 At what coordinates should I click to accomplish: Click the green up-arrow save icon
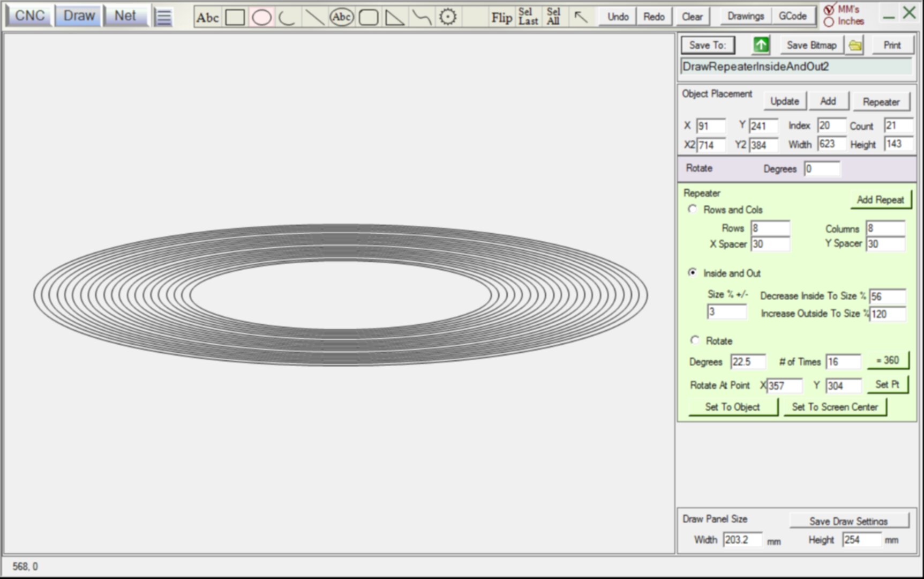click(761, 45)
